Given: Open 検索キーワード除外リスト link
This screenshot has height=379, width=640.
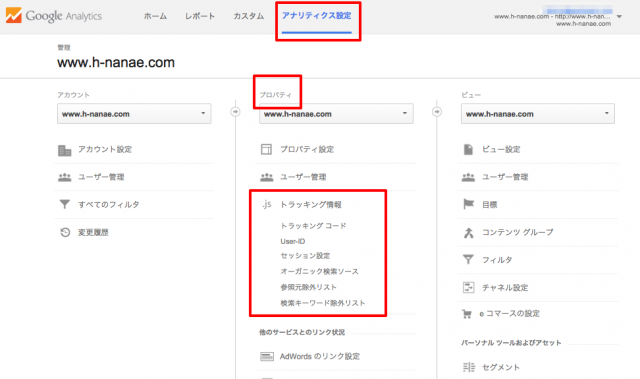Looking at the screenshot, I should click(322, 303).
